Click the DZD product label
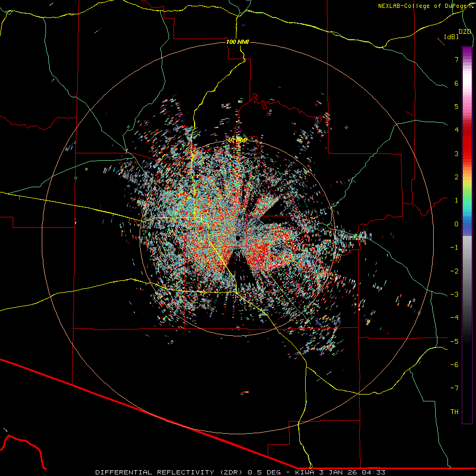Viewport: 476px width, 476px height. pyautogui.click(x=465, y=32)
